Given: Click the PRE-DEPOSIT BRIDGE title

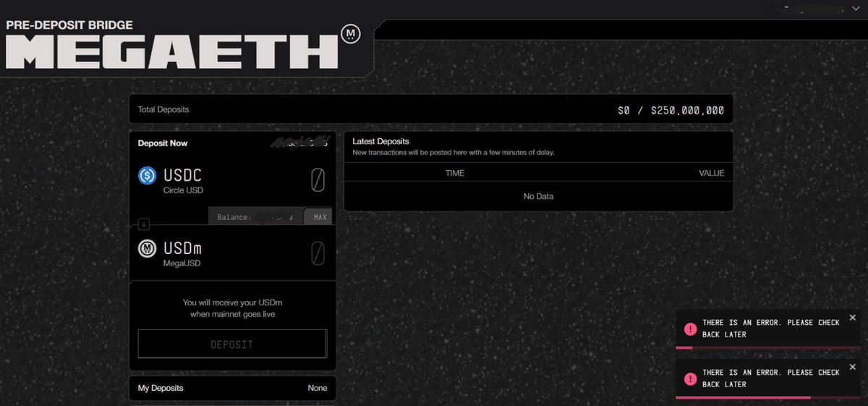Looking at the screenshot, I should click(69, 25).
